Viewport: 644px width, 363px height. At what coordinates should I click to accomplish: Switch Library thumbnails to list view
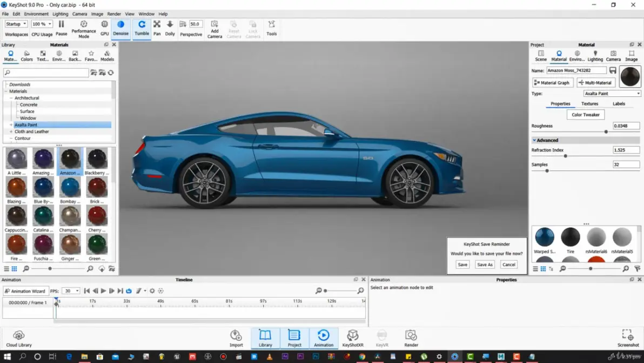coord(6,269)
